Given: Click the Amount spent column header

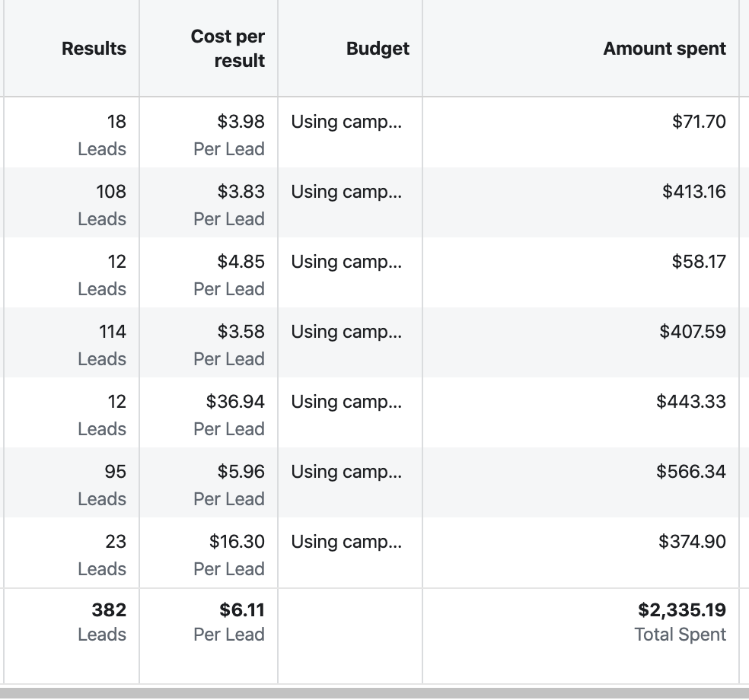Looking at the screenshot, I should pyautogui.click(x=664, y=49).
